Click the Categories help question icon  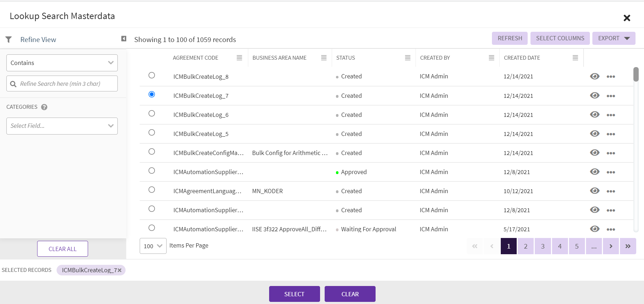click(44, 107)
